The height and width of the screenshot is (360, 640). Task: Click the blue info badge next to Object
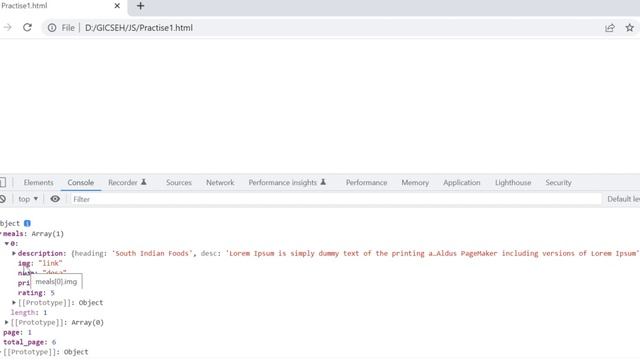pos(27,223)
